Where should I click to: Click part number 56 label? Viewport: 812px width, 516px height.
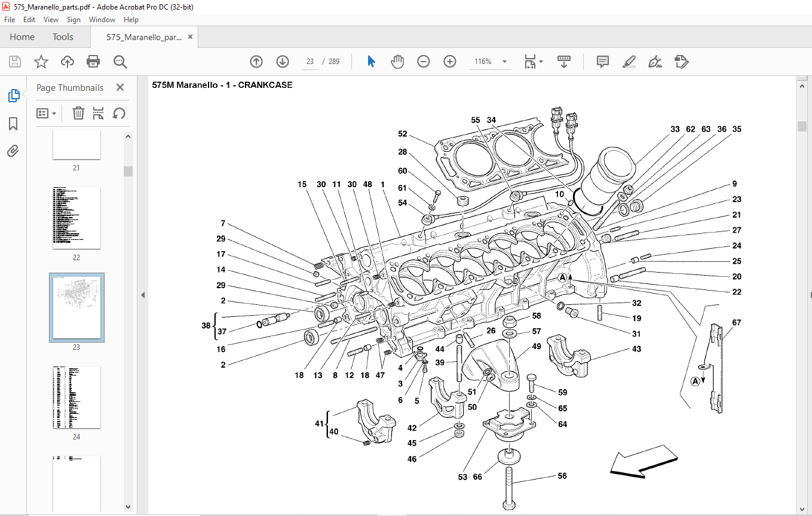(562, 477)
